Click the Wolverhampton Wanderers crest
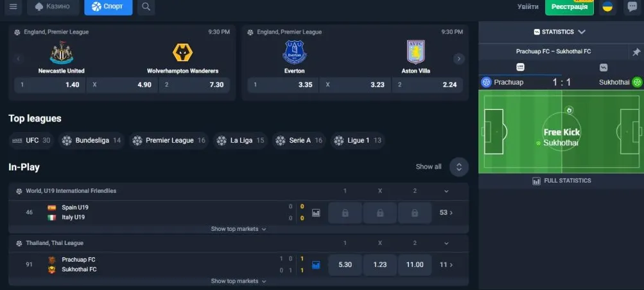 (183, 53)
